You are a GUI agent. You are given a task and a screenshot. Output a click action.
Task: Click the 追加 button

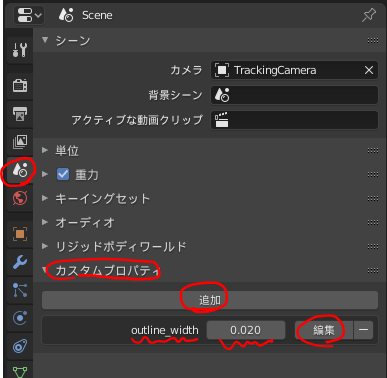tap(210, 300)
